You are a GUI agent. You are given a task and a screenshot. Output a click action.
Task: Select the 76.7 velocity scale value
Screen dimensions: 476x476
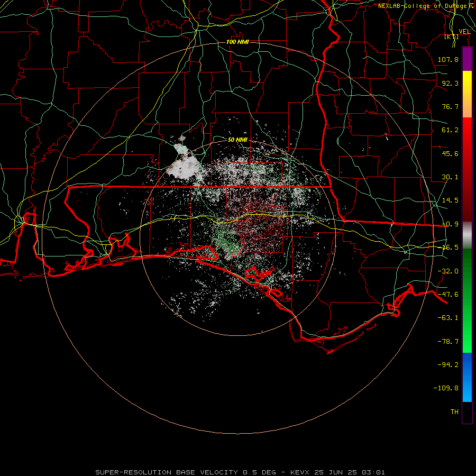(x=450, y=106)
